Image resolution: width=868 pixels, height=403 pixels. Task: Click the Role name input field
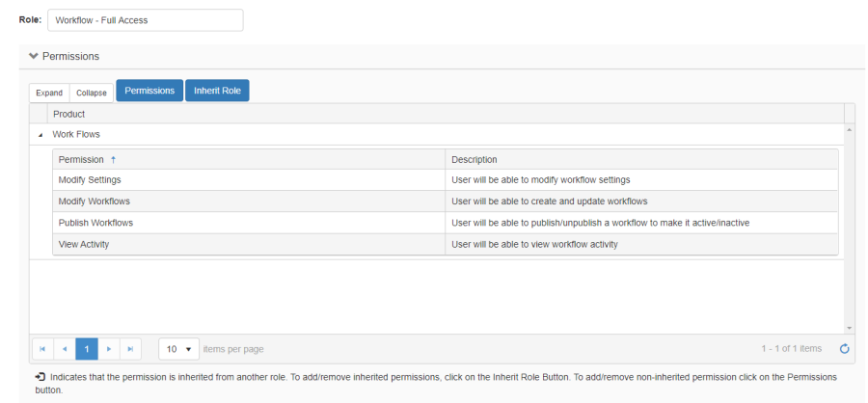pyautogui.click(x=145, y=20)
